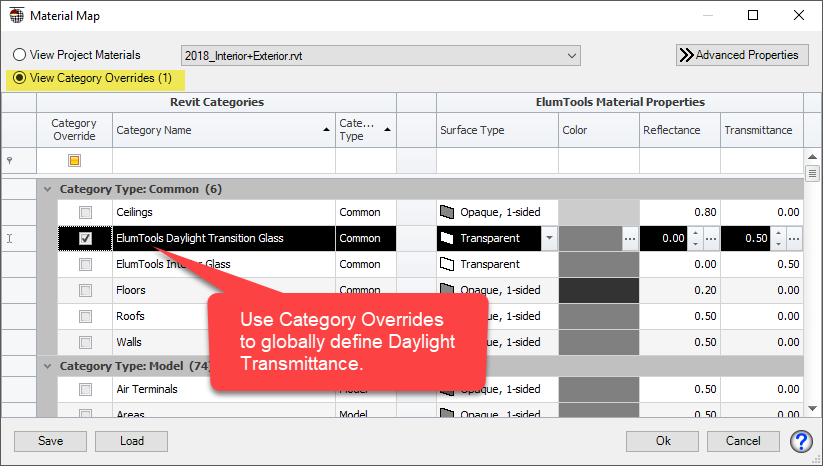823x466 pixels.
Task: Open Advanced Properties panel
Action: click(742, 55)
